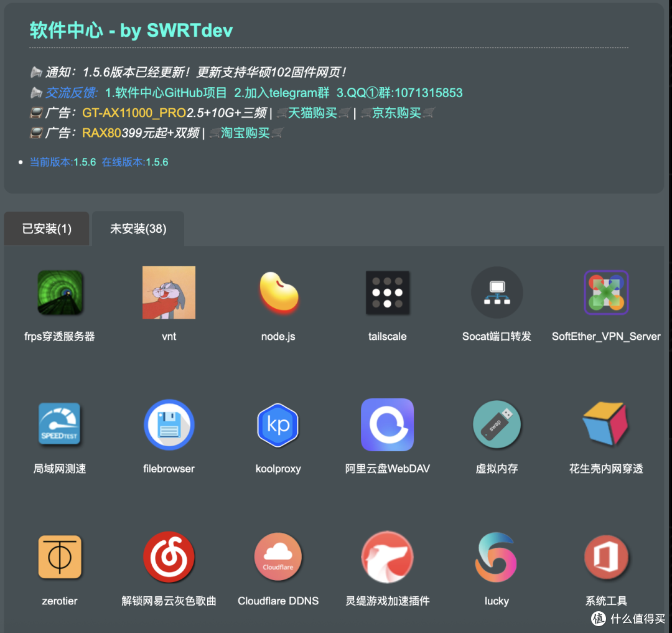Click the tailscale label text
Viewport: 672px width, 633px height.
(388, 337)
